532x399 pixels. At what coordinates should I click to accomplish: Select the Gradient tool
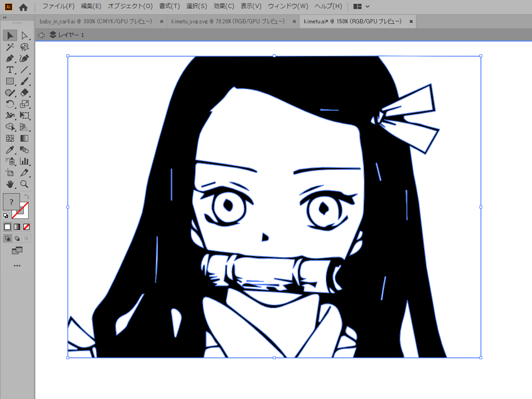(24, 139)
